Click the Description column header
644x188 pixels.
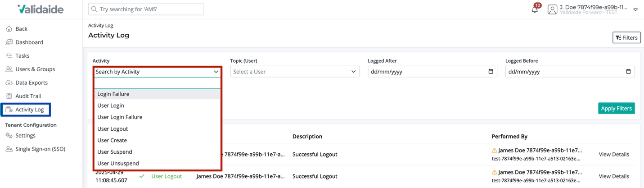pos(307,136)
